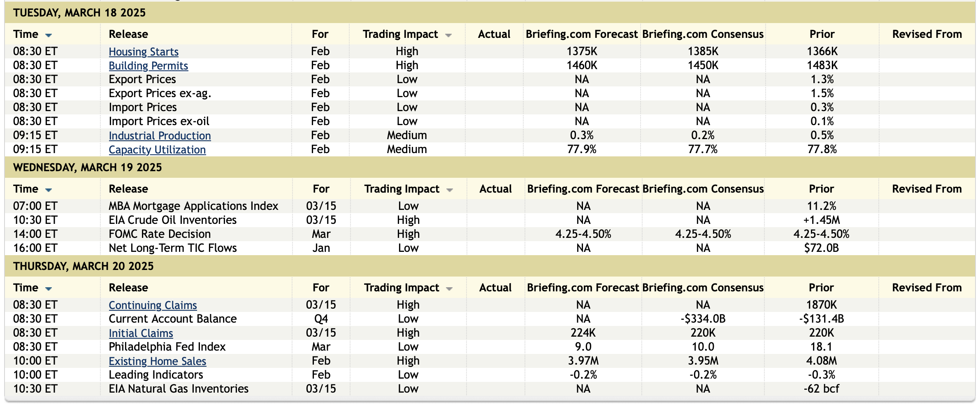Click Tuesday's Trading Impact sort arrow
The image size is (980, 414).
tap(448, 35)
